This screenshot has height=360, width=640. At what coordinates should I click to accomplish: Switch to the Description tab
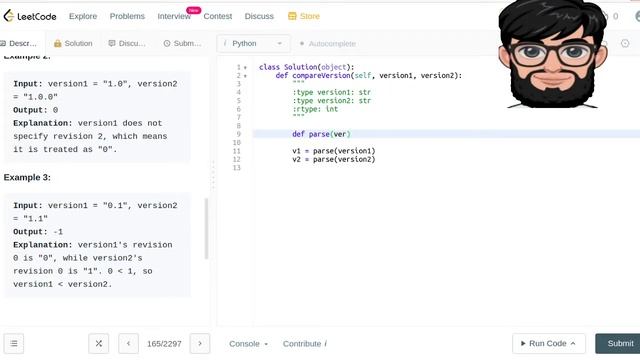(19, 43)
